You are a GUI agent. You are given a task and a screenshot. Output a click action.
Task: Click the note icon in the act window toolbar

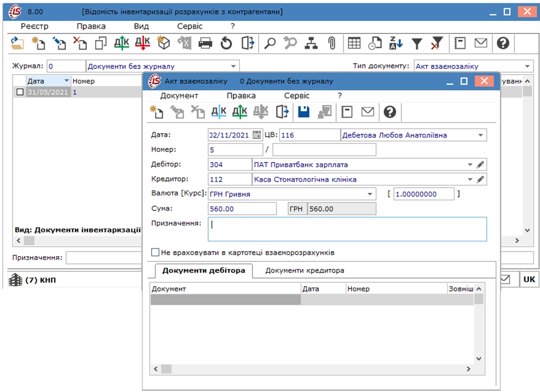[x=347, y=112]
